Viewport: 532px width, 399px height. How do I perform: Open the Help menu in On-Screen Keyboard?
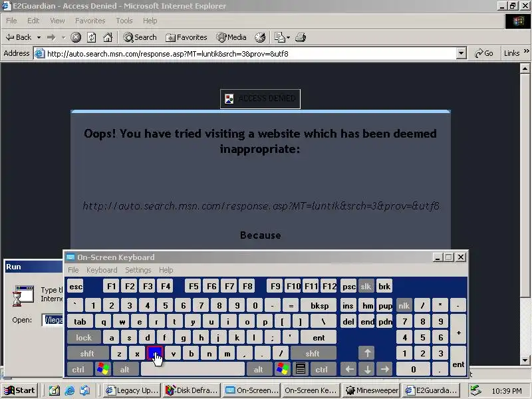coord(166,270)
